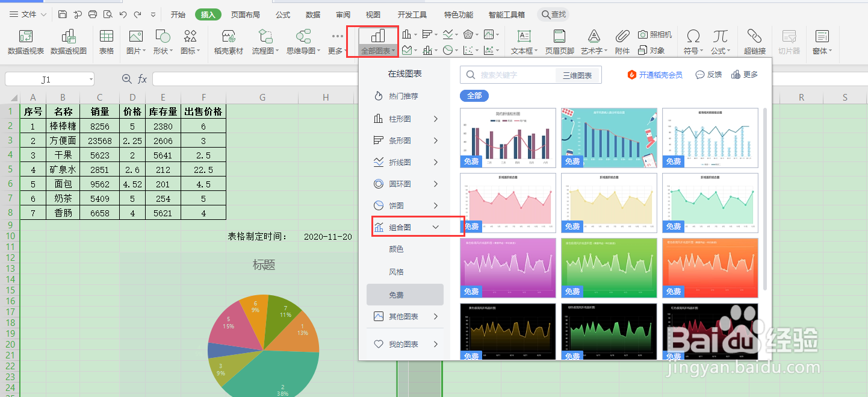
Task: Switch to the 页面布局 ribbon tab
Action: coord(244,14)
